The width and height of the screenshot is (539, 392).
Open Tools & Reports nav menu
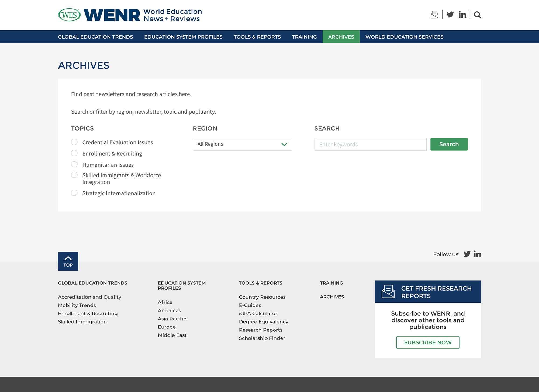(257, 37)
